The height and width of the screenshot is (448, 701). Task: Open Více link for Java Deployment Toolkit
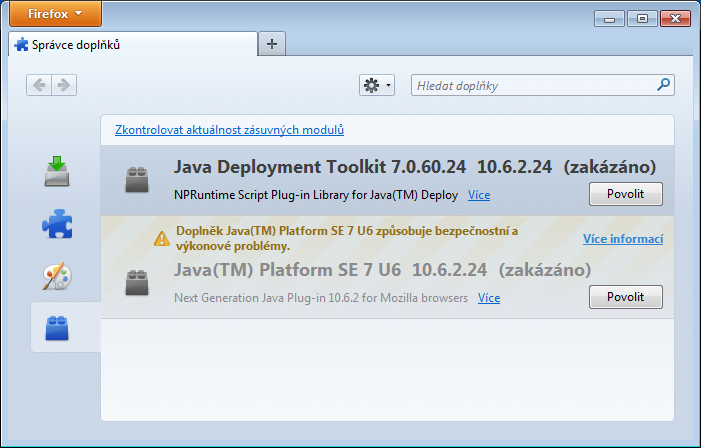coord(479,195)
